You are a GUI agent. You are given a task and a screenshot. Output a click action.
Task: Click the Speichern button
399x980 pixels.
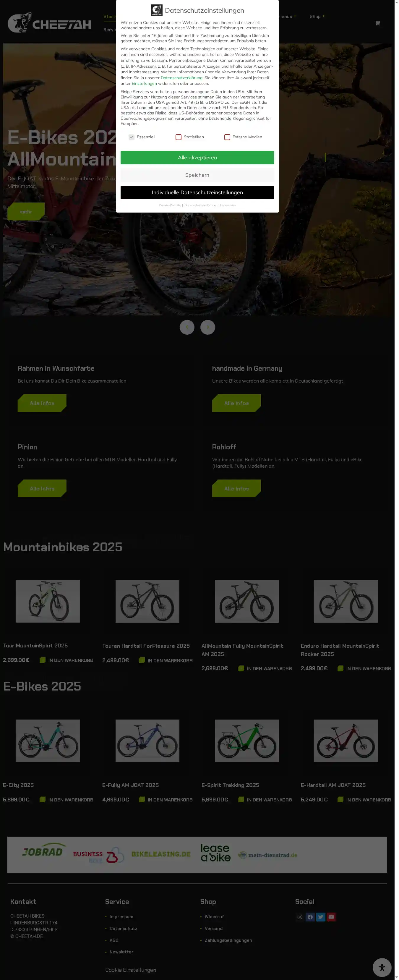[x=197, y=175]
